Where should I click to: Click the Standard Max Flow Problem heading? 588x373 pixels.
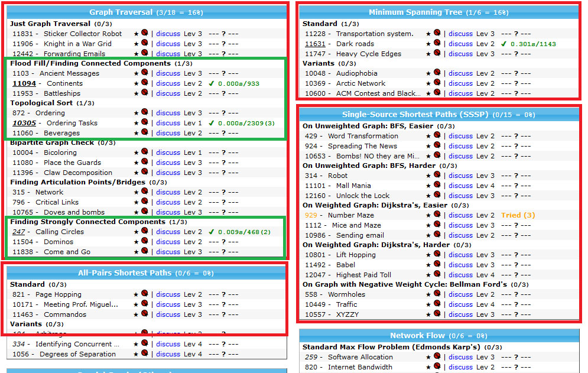pyautogui.click(x=391, y=347)
